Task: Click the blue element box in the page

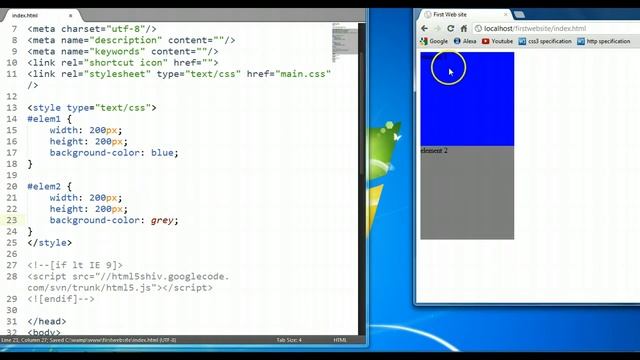Action: (467, 99)
